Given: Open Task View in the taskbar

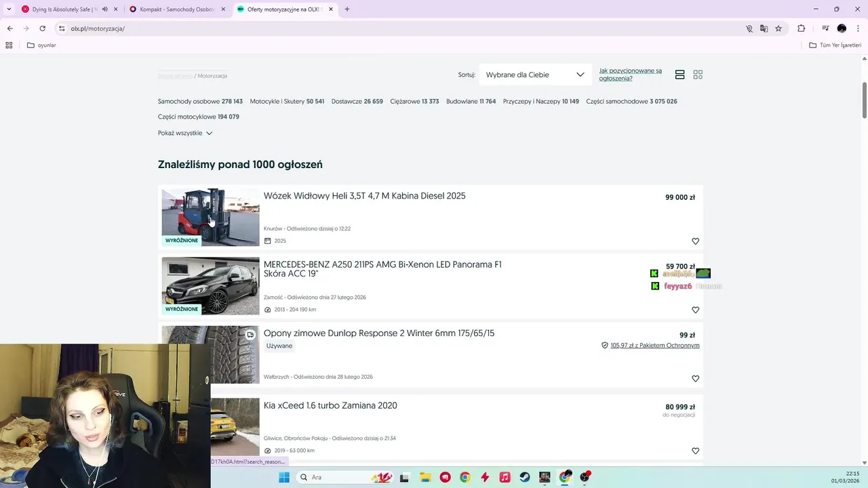Looking at the screenshot, I should [x=404, y=477].
